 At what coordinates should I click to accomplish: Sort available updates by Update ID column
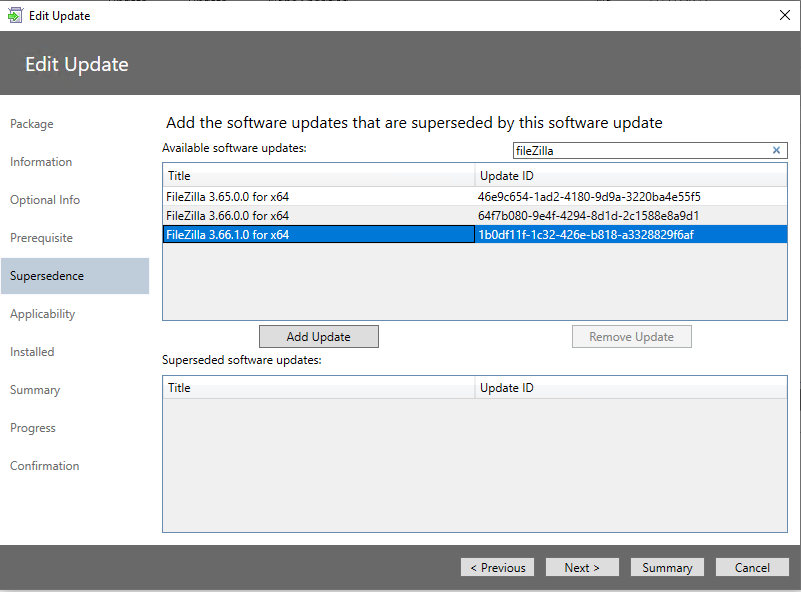pyautogui.click(x=631, y=176)
